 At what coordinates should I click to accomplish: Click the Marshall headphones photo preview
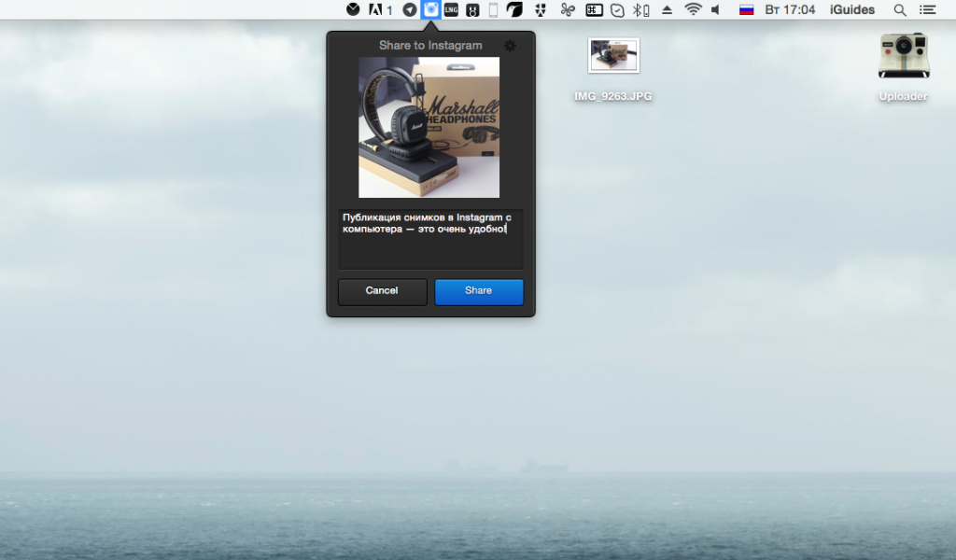tap(429, 127)
